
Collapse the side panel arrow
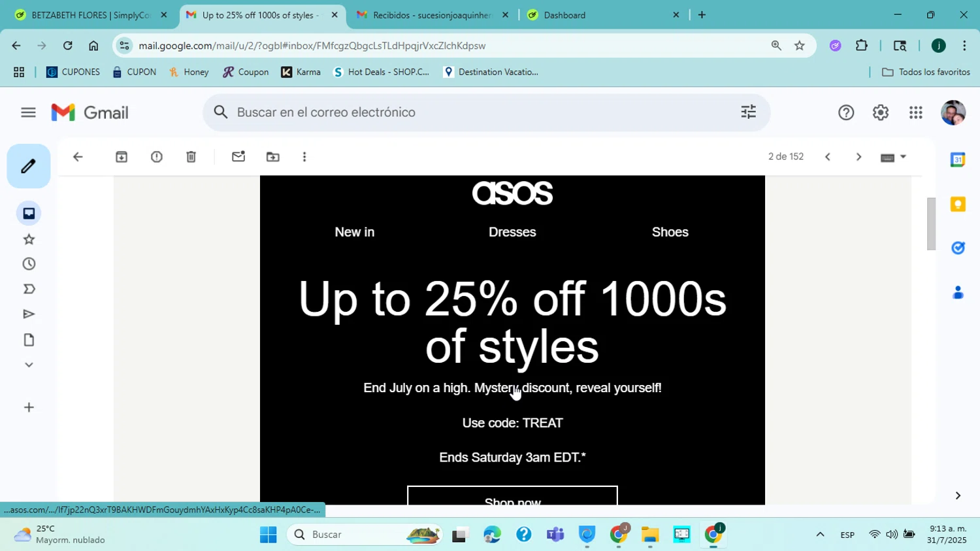point(958,495)
